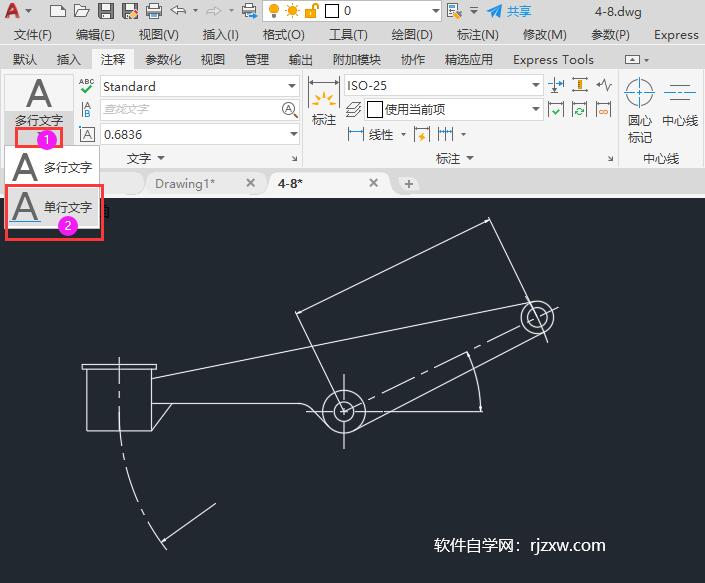Click the Save As icon
Screen dimensions: 705x583
click(x=130, y=11)
